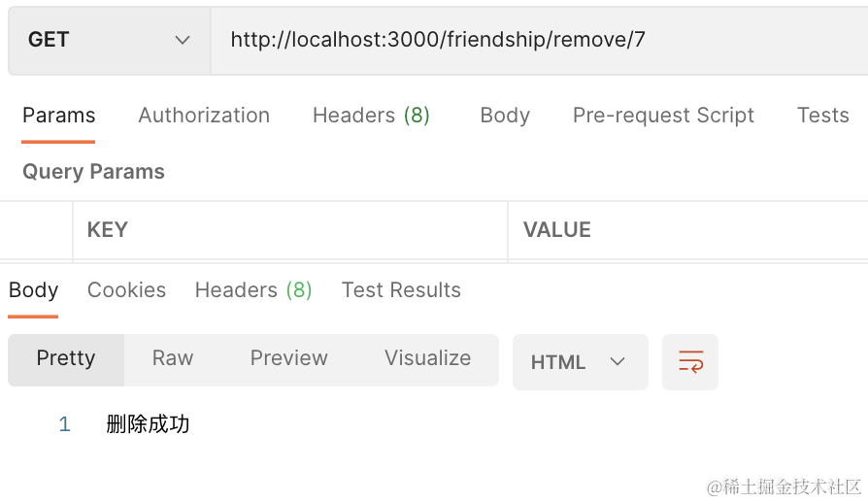The width and height of the screenshot is (868, 503).
Task: Click the method dropdown chevron arrow
Action: pos(183,41)
